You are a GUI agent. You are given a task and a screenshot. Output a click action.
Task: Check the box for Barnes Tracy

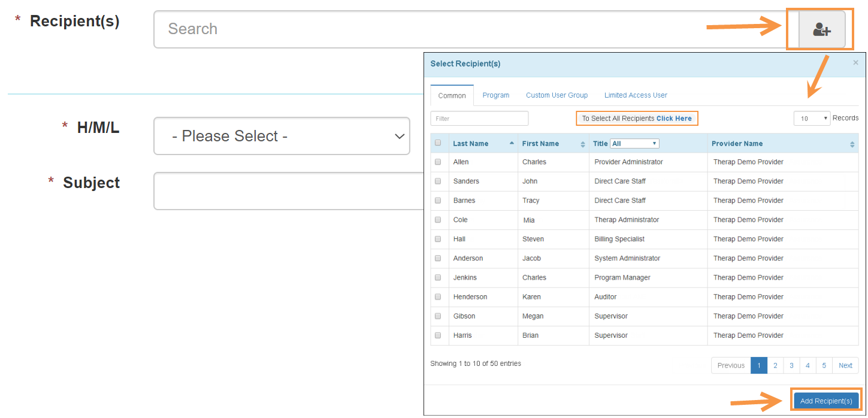[x=438, y=200]
